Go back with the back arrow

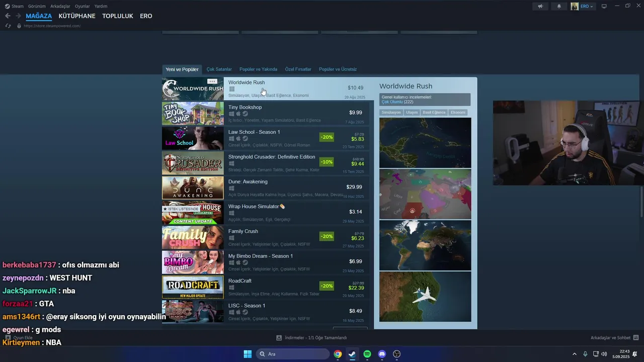[x=8, y=16]
